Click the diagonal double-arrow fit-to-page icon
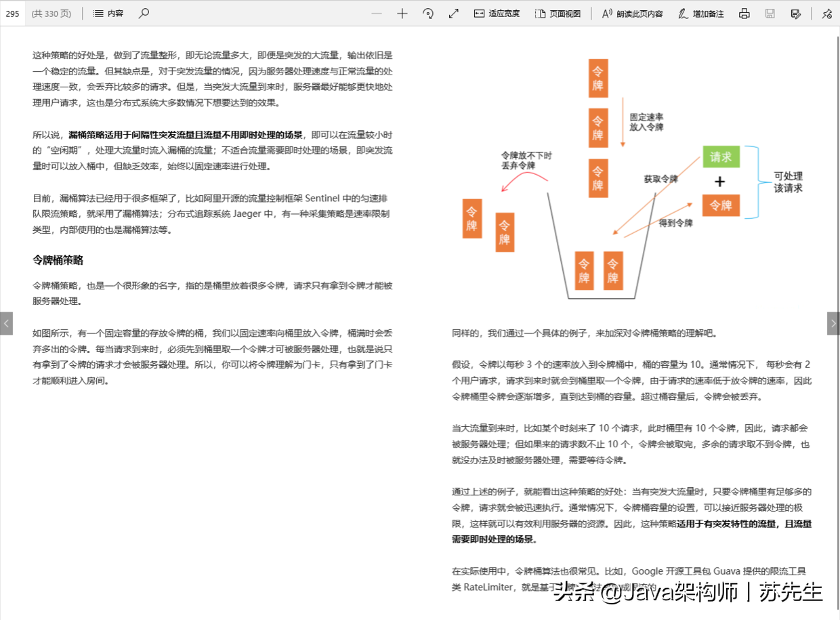840x620 pixels. pos(454,14)
